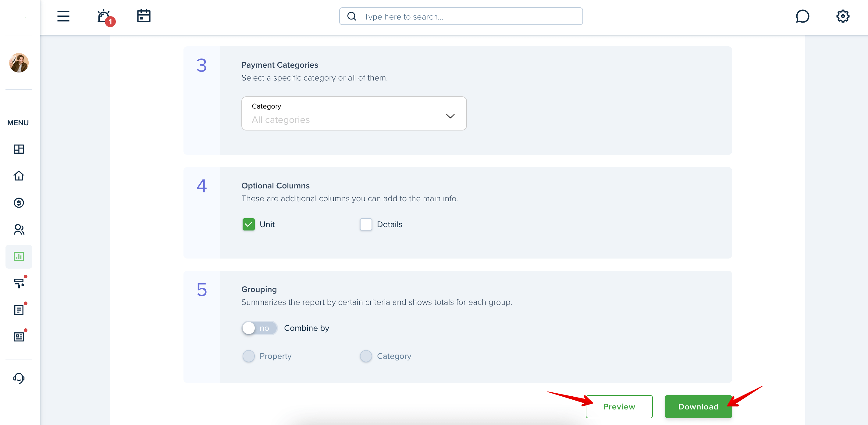Select the Property grouping radio button
This screenshot has height=425, width=868.
[249, 356]
